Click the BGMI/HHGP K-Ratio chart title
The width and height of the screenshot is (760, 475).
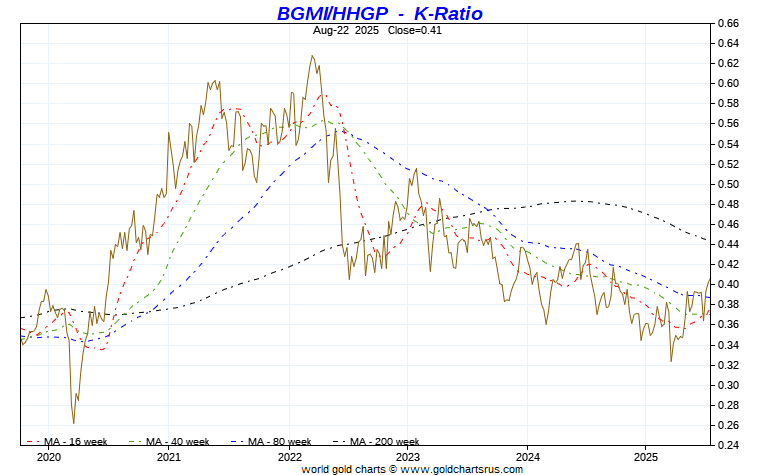point(380,13)
